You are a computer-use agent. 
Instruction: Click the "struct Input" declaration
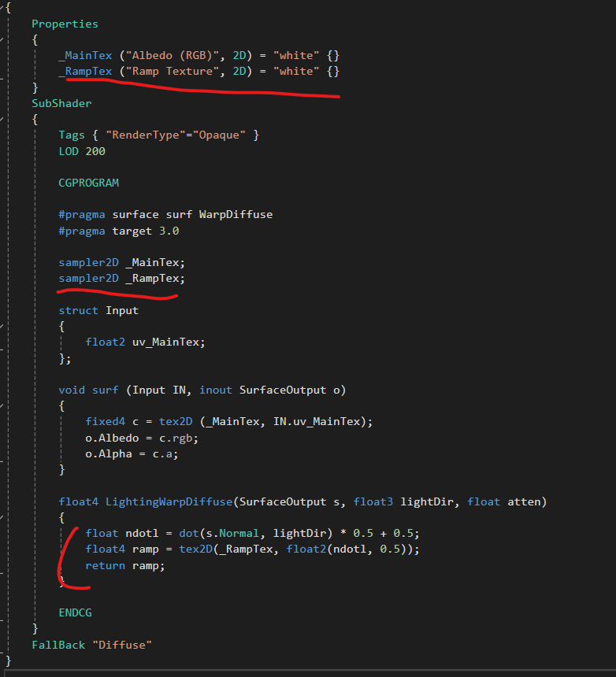(98, 310)
